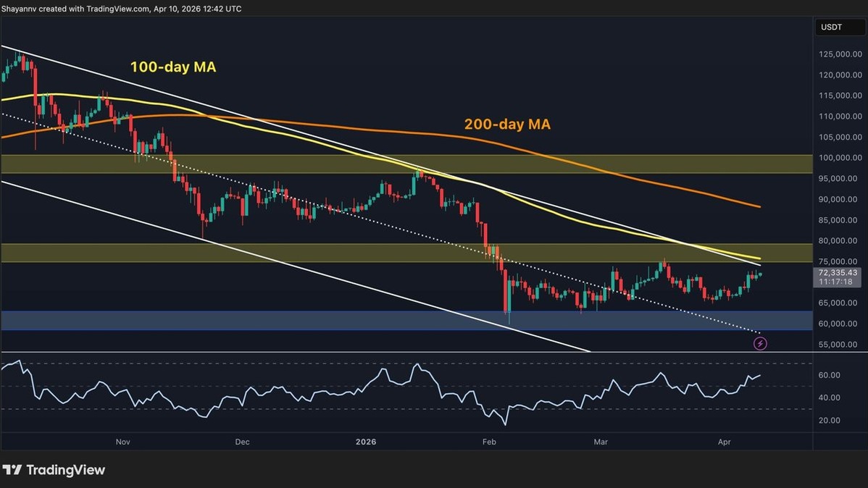This screenshot has width=868, height=488.
Task: Click the purple lightning bolt icon
Action: pos(760,344)
